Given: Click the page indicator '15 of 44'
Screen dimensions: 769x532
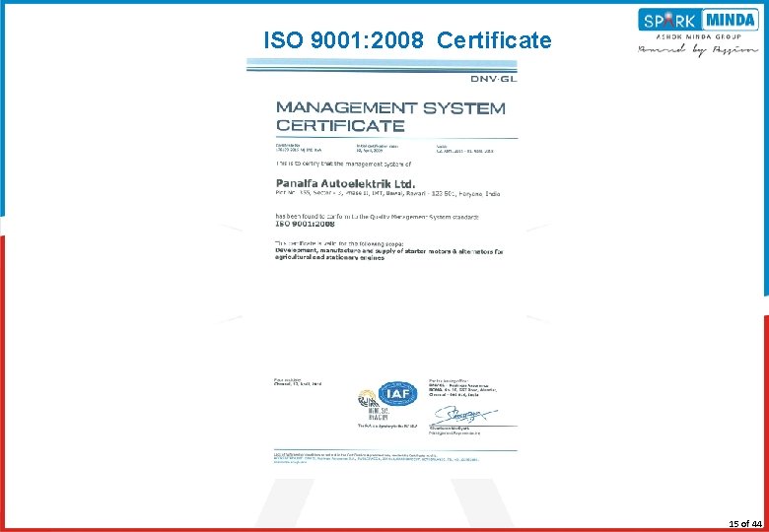Looking at the screenshot, I should tap(745, 524).
